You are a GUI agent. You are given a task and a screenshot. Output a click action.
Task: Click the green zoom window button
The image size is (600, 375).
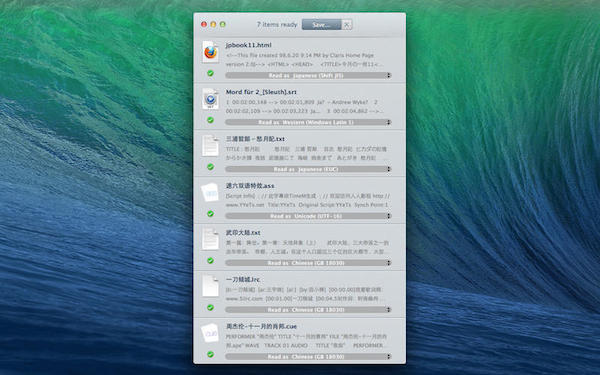222,24
